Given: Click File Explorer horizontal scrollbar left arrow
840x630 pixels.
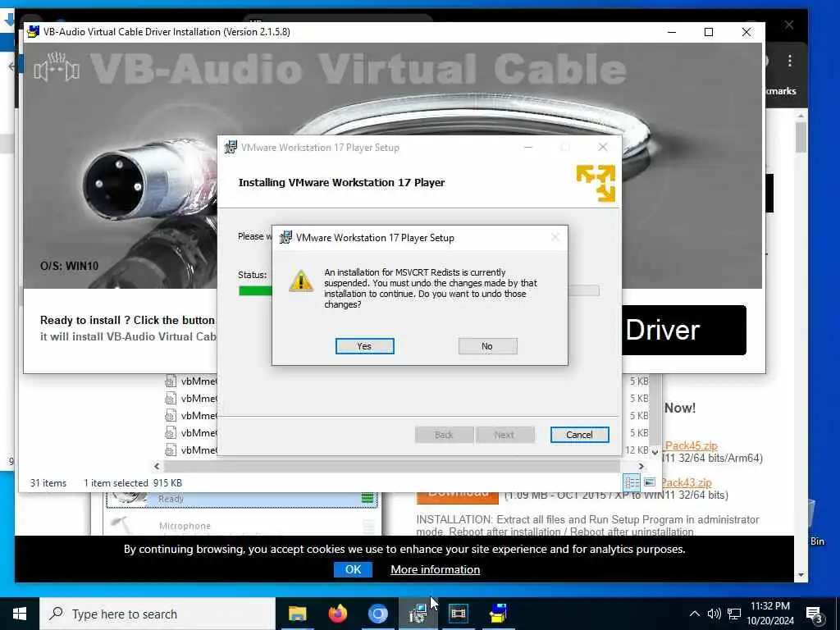Looking at the screenshot, I should tap(157, 466).
